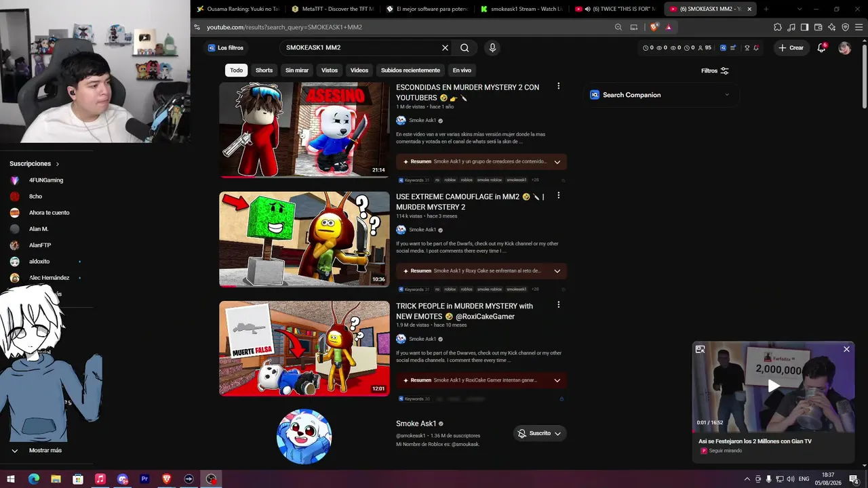Zoom out using the address bar magnifier

tap(618, 27)
